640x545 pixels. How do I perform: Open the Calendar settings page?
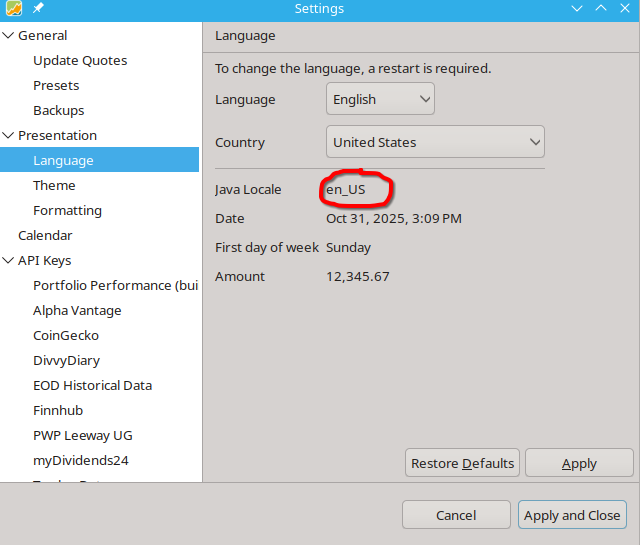45,236
